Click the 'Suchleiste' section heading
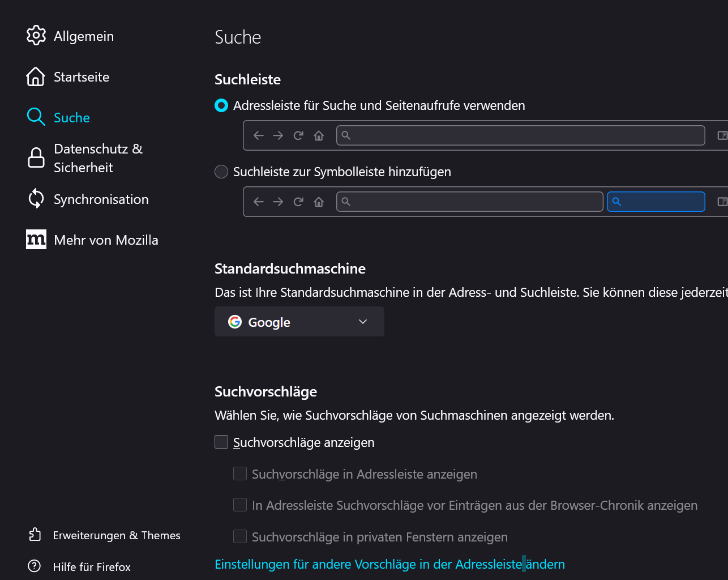Image resolution: width=728 pixels, height=580 pixels. click(247, 79)
